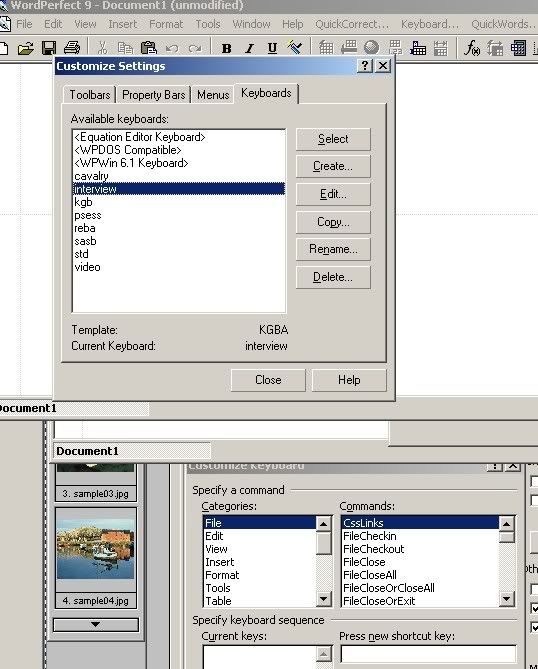
Task: Select the cavalry keyboard
Action: pos(179,176)
